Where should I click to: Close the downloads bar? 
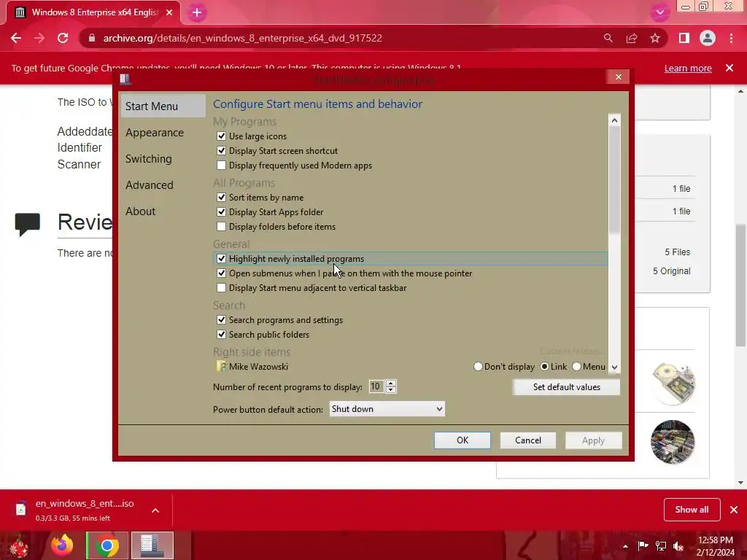point(734,510)
